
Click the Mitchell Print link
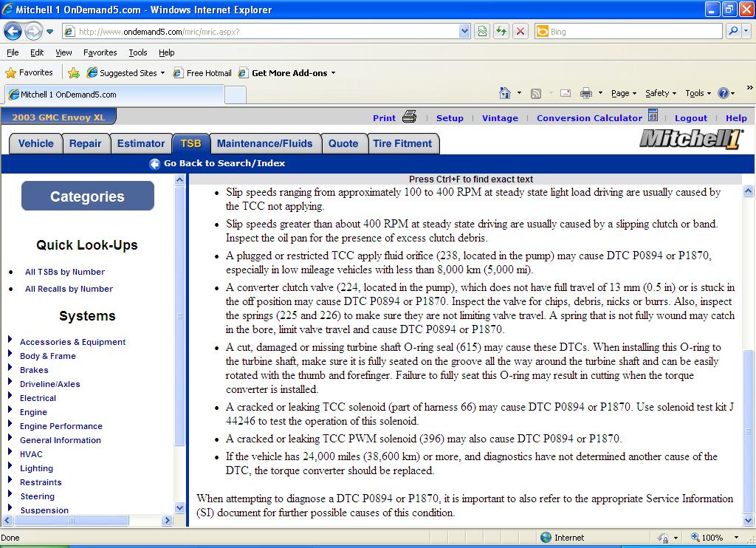point(384,118)
